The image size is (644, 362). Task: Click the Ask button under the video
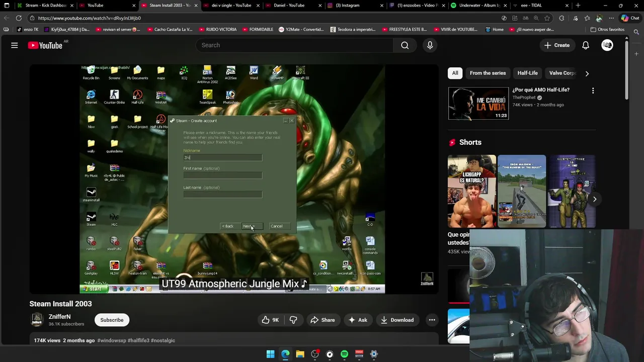(357, 320)
